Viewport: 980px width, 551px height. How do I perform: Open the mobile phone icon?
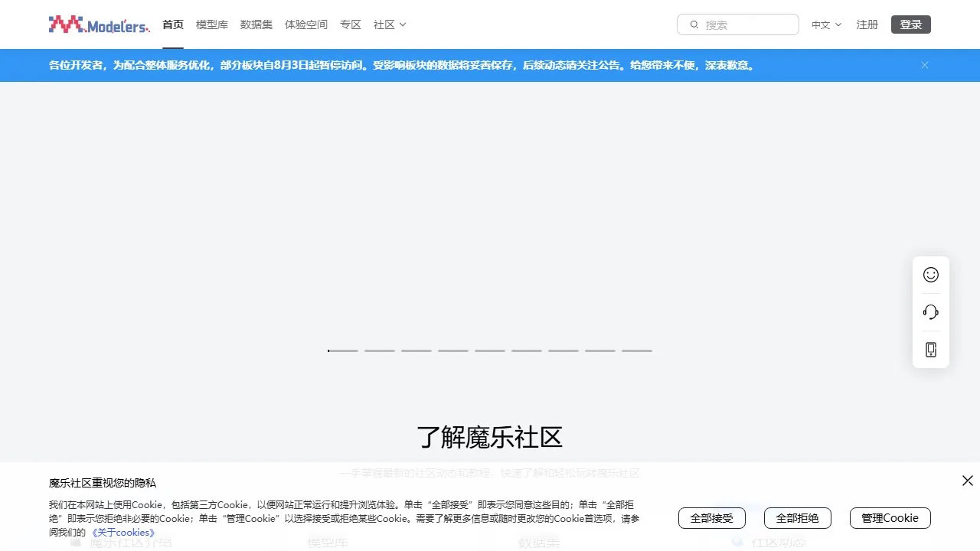(931, 350)
